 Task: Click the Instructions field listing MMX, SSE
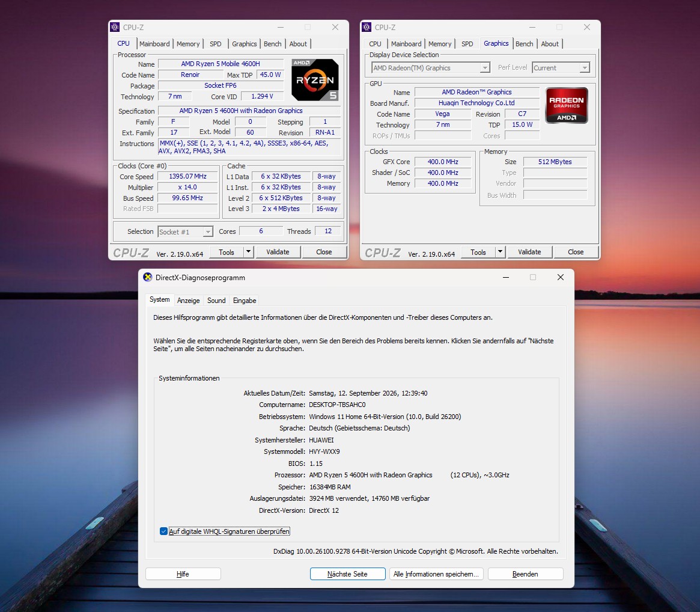click(249, 147)
